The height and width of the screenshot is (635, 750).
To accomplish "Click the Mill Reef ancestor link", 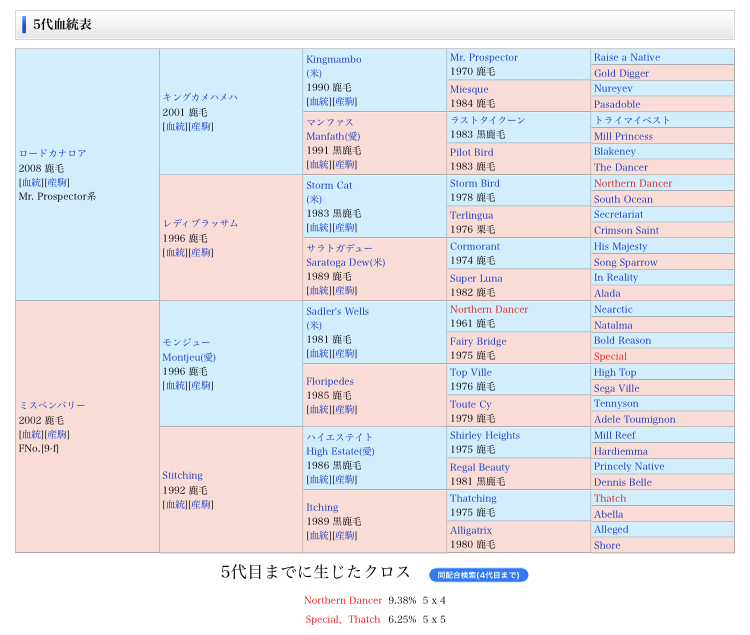I will (x=614, y=435).
